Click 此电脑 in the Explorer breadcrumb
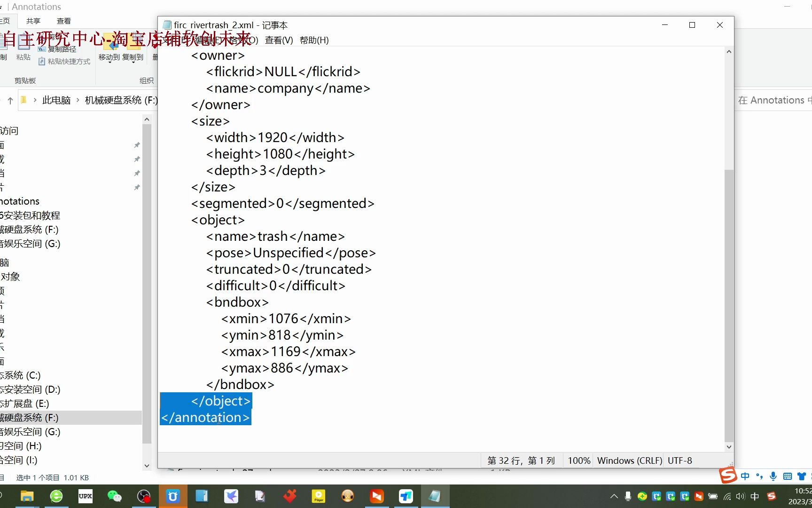 56,100
